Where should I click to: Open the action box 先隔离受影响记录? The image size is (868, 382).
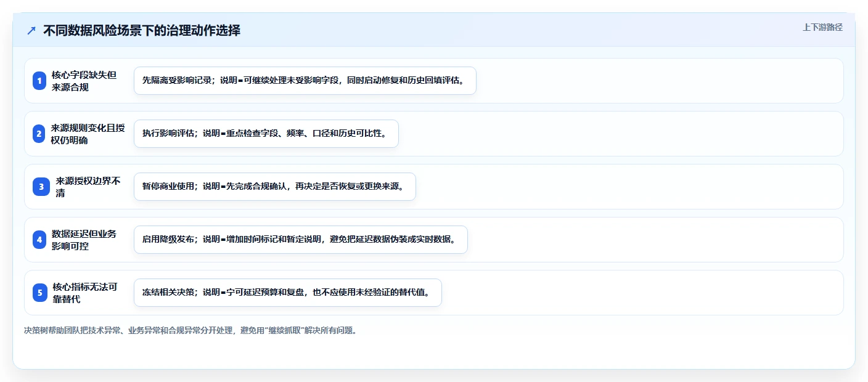coord(305,81)
